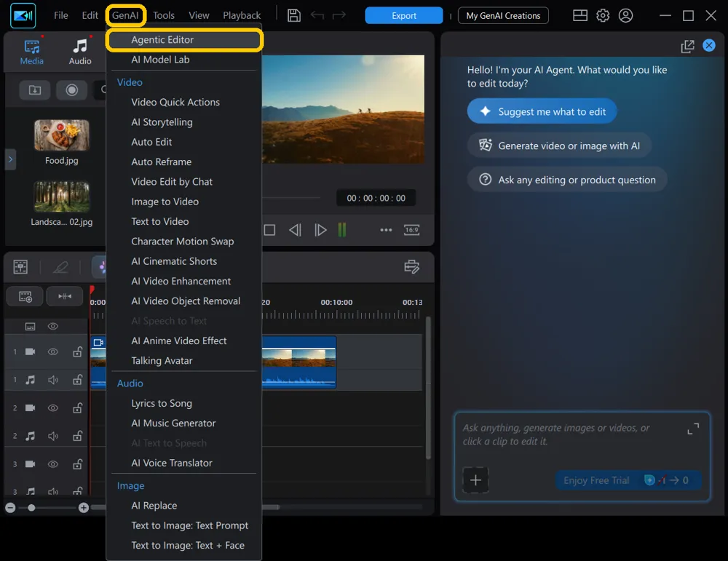Click the Export button
This screenshot has height=561, width=728.
pos(403,15)
